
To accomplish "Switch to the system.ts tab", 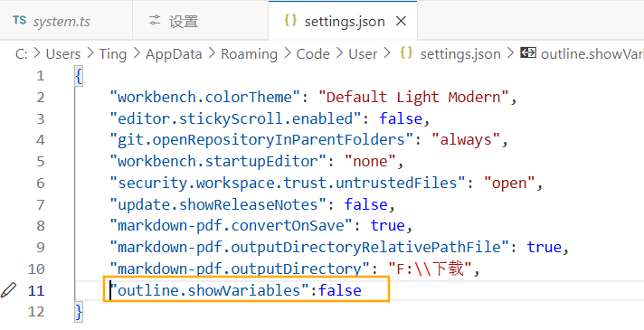I will pos(67,21).
